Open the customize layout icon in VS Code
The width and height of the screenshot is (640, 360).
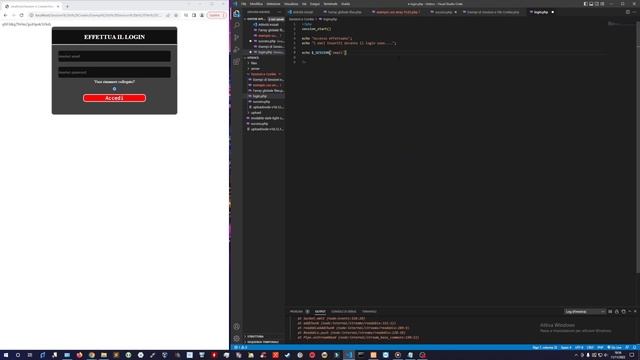[x=602, y=4]
